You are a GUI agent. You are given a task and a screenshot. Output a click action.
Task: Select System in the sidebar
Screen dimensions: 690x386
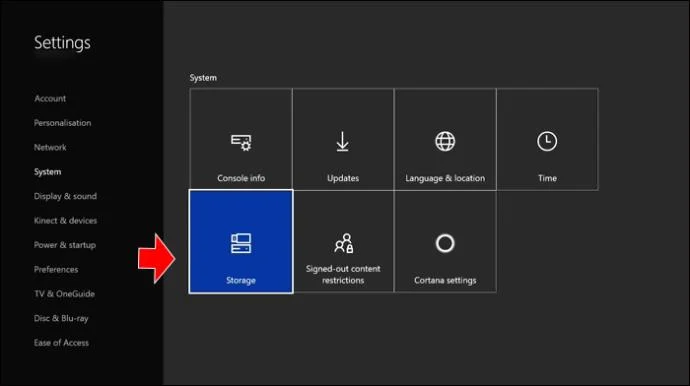tap(48, 172)
